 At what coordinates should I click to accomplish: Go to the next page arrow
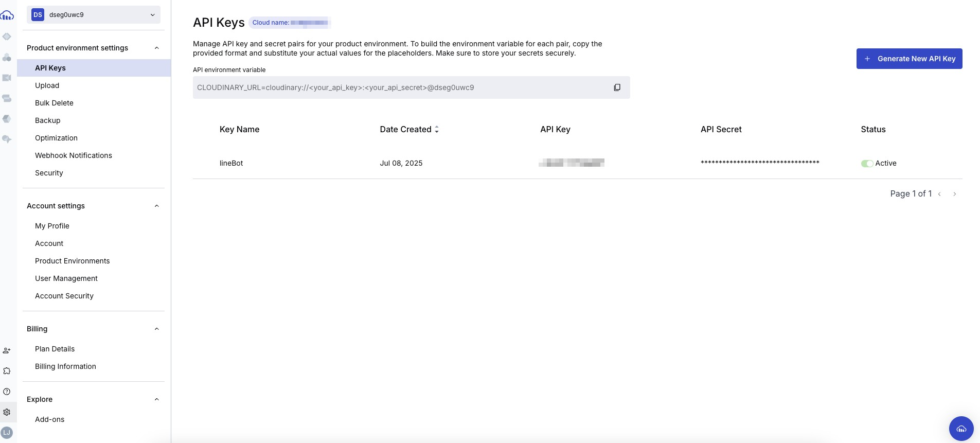point(955,194)
